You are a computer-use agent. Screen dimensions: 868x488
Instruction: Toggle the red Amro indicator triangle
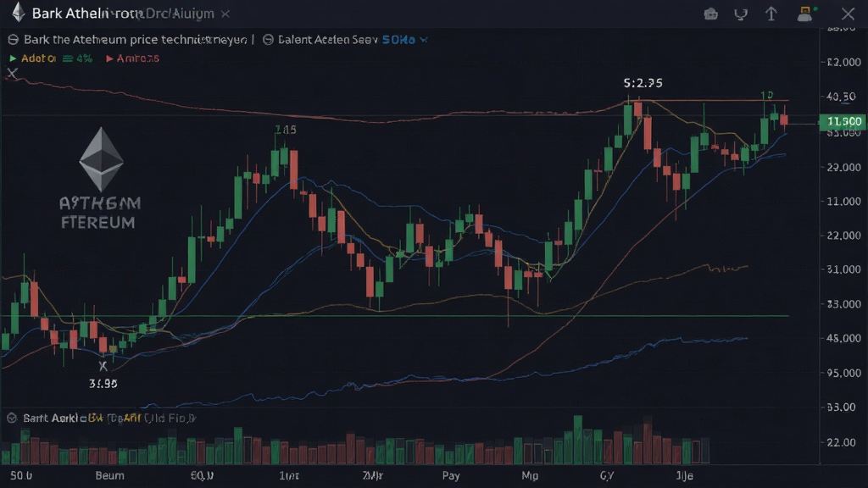pyautogui.click(x=109, y=58)
